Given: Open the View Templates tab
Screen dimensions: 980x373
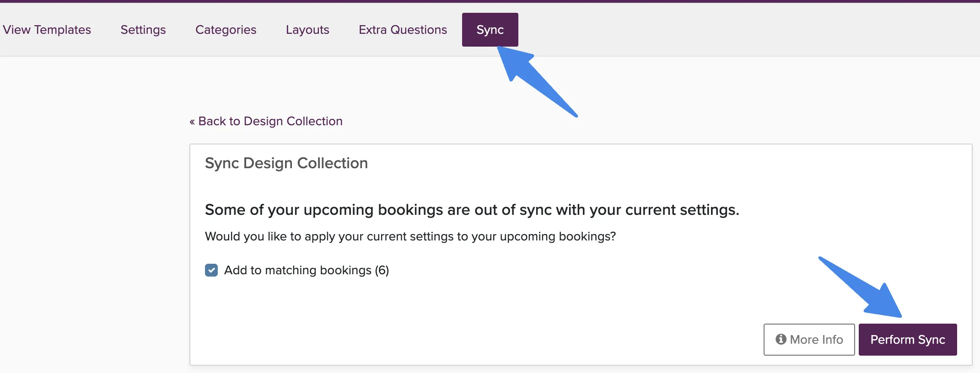Looking at the screenshot, I should [47, 30].
